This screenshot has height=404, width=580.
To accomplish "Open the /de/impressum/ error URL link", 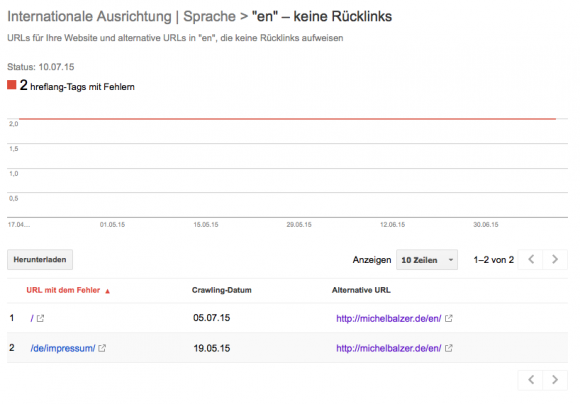I will coord(63,348).
